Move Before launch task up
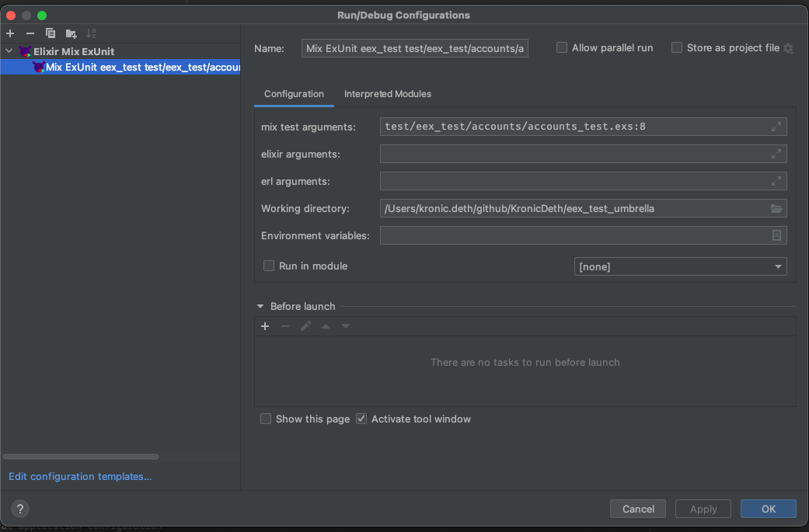 pyautogui.click(x=326, y=326)
